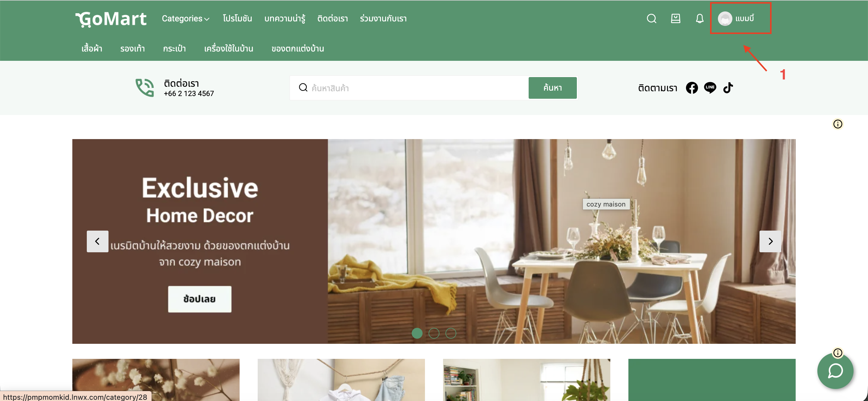Viewport: 868px width, 401px height.
Task: Select the third carousel slide dot
Action: [x=451, y=333]
